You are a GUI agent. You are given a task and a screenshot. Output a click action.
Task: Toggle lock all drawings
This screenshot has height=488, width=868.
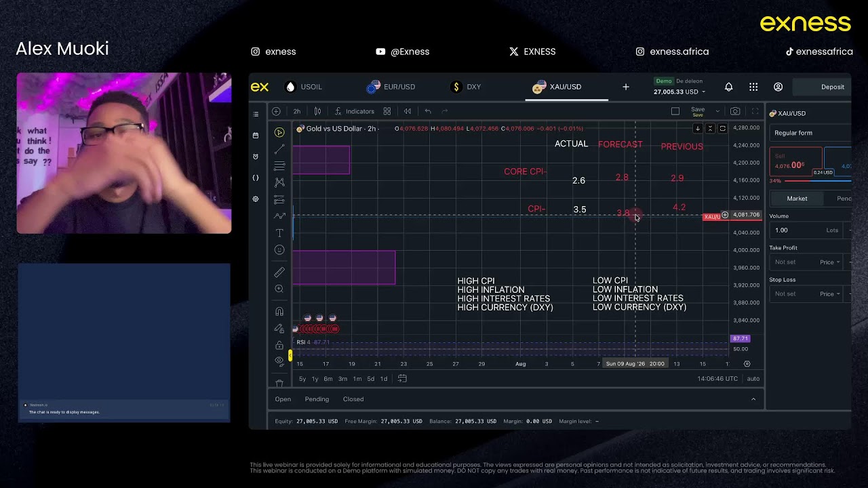click(279, 345)
